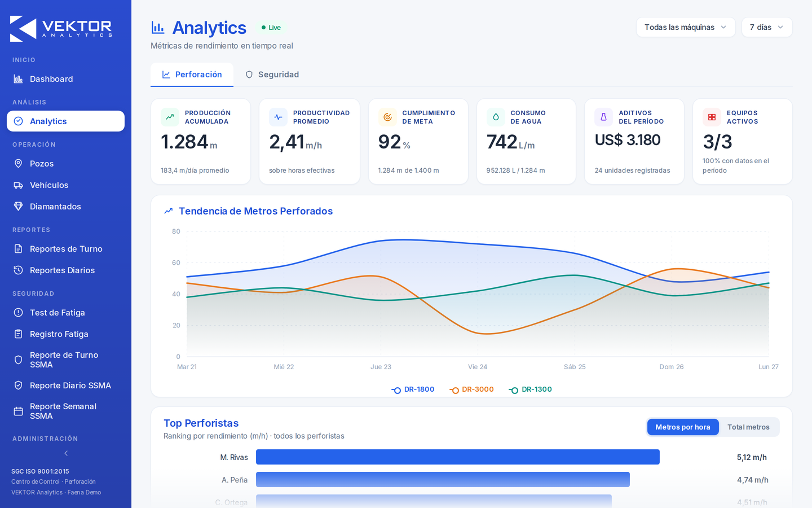Image resolution: width=812 pixels, height=508 pixels.
Task: Click the Seguridad tab shield icon
Action: click(249, 75)
